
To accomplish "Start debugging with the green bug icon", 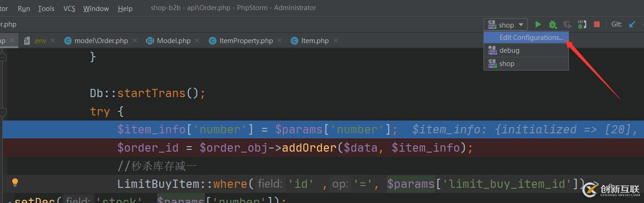I will 553,24.
